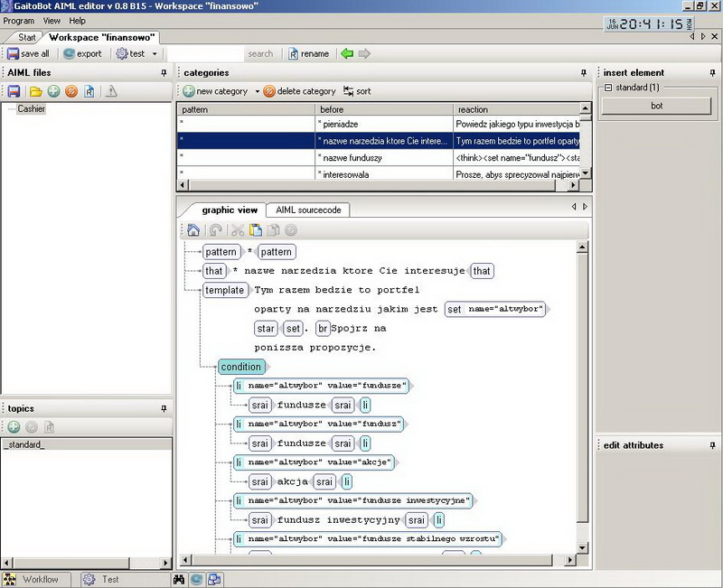Click the search button
The image size is (723, 588).
pos(260,53)
